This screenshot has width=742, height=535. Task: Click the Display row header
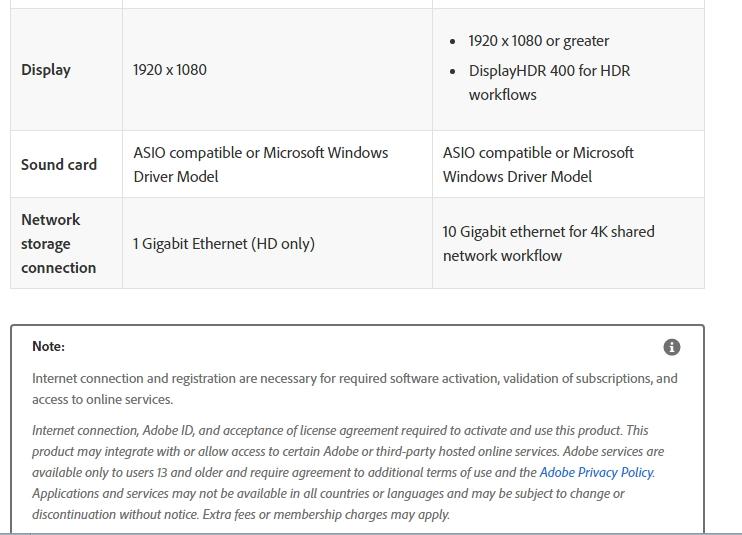coord(46,70)
